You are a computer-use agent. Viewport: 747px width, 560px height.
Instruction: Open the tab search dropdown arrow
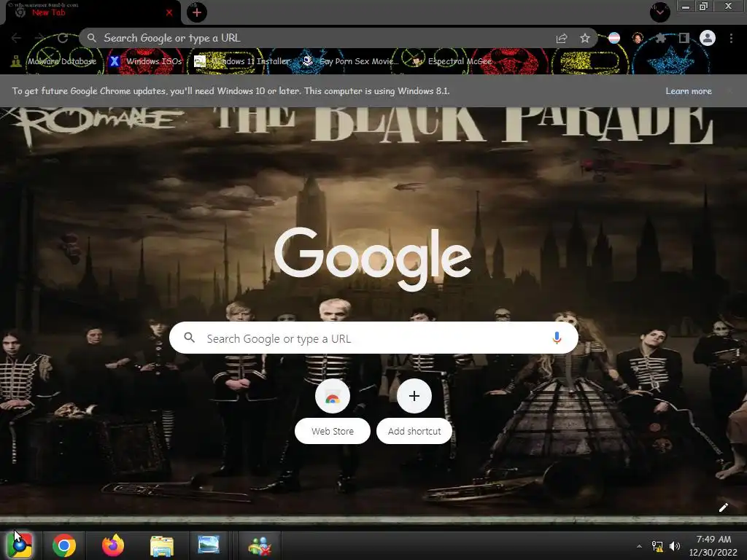tap(659, 12)
